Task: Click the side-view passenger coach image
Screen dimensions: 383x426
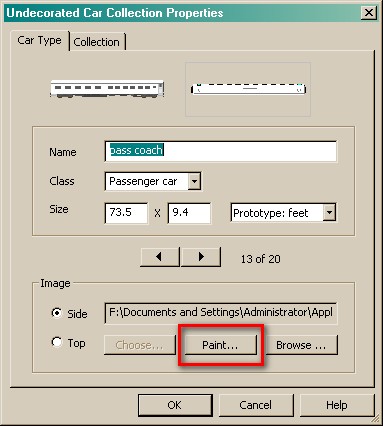Action: [107, 89]
